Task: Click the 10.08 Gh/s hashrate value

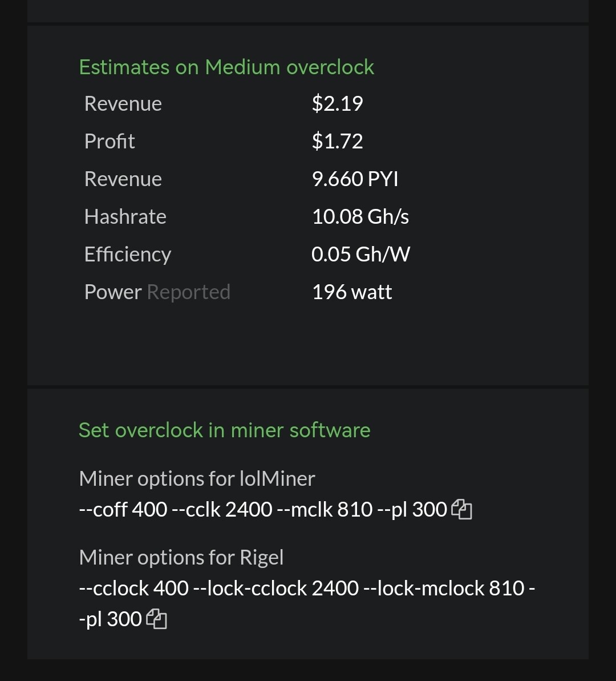Action: tap(360, 216)
